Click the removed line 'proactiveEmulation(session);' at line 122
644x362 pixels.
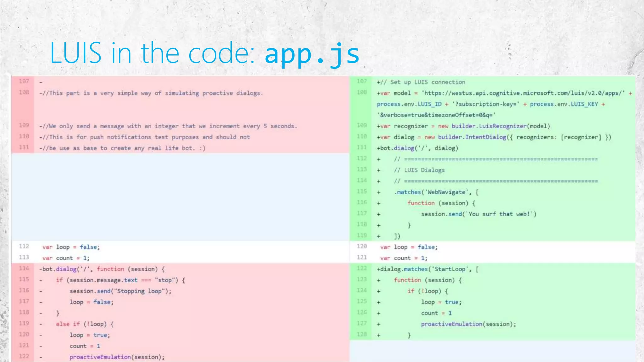[117, 357]
